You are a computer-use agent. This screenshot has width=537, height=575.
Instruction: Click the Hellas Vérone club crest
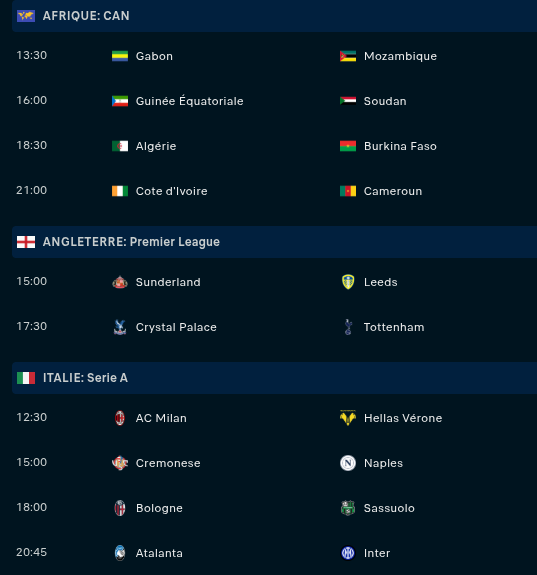pyautogui.click(x=348, y=418)
